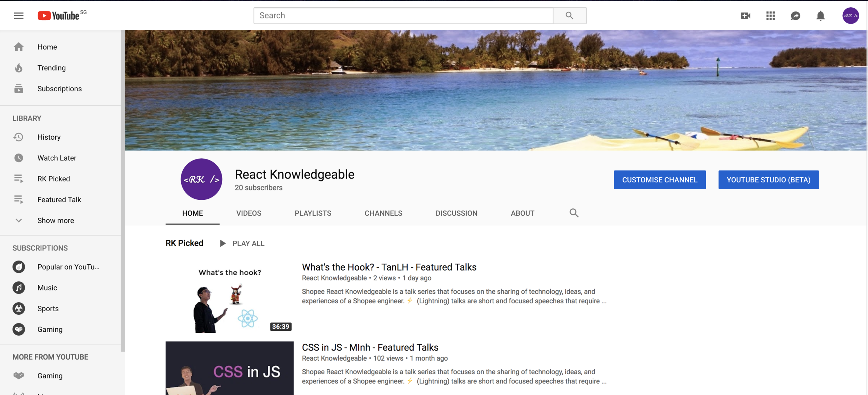Screen dimensions: 868x395
Task: Click the YouTube logo
Action: (x=59, y=16)
